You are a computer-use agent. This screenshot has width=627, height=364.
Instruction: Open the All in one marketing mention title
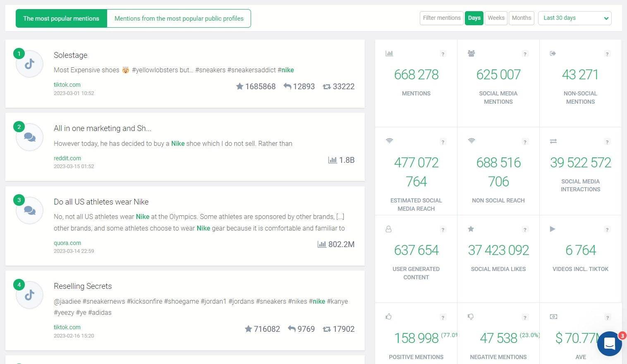pyautogui.click(x=103, y=128)
